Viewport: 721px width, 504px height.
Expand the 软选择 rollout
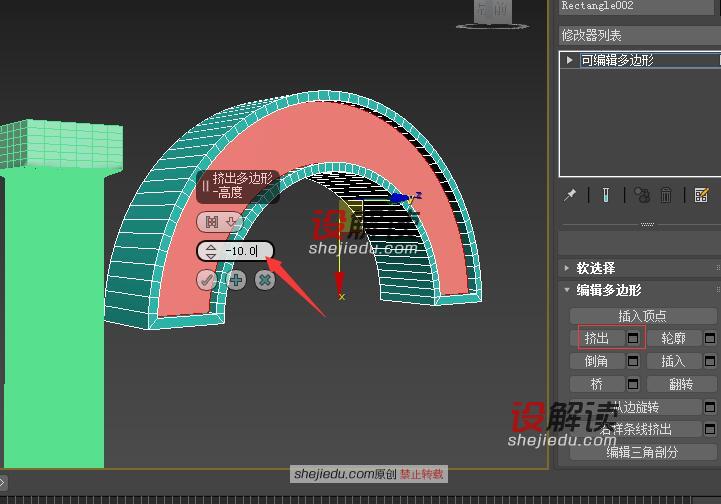click(566, 268)
